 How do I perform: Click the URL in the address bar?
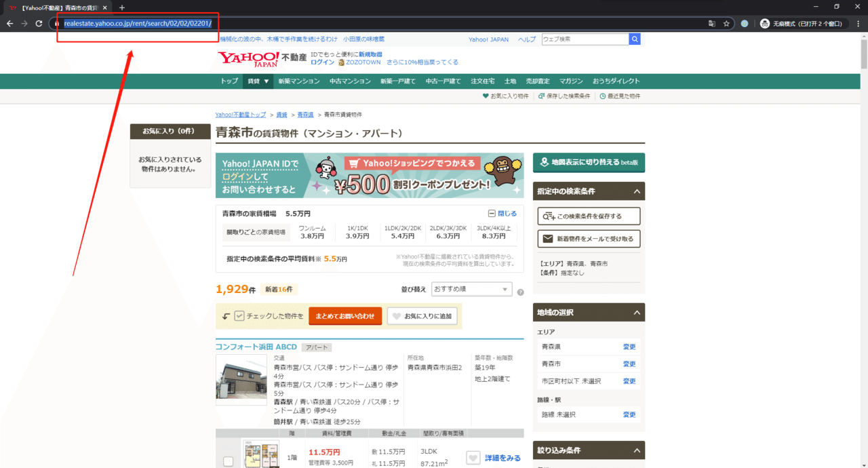point(138,23)
